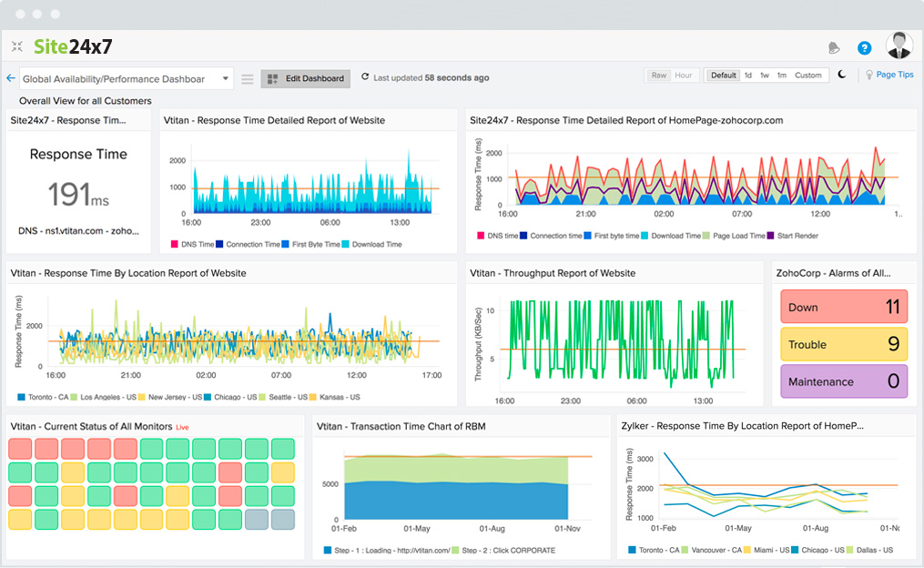The image size is (924, 568).
Task: Switch data granularity to Hour
Action: coord(683,75)
